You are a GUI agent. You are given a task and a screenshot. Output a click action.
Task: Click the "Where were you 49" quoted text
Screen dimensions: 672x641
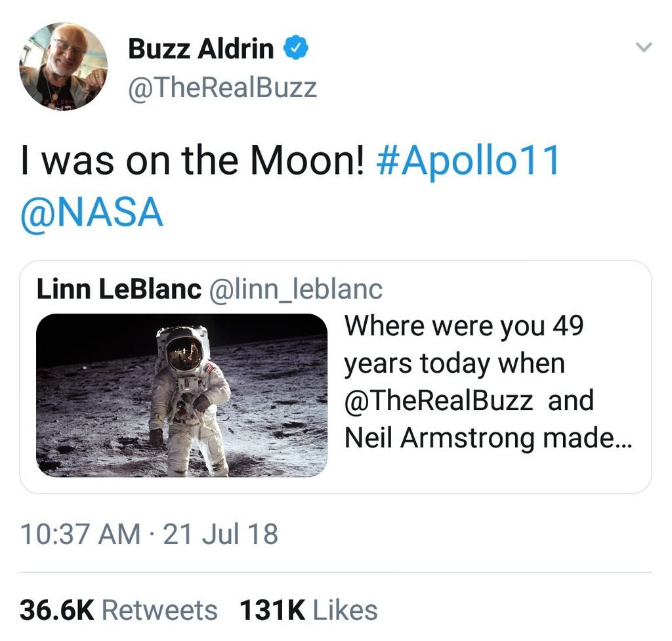point(464,326)
